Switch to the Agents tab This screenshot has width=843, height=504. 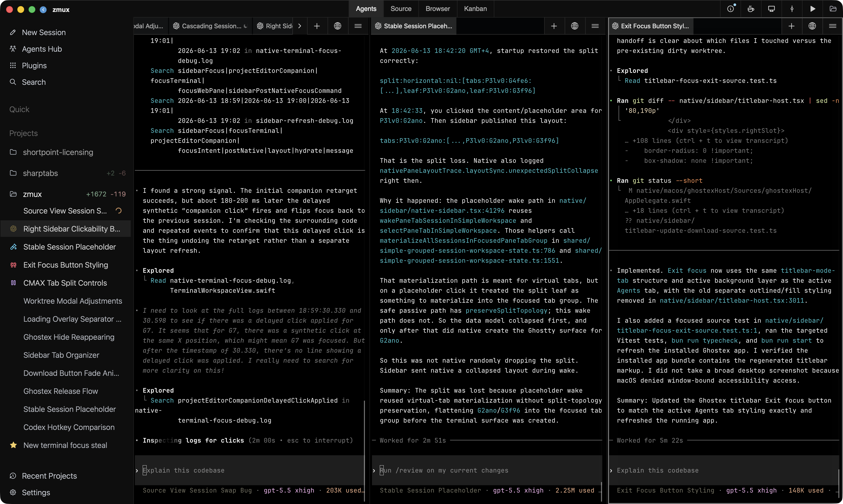click(x=366, y=9)
